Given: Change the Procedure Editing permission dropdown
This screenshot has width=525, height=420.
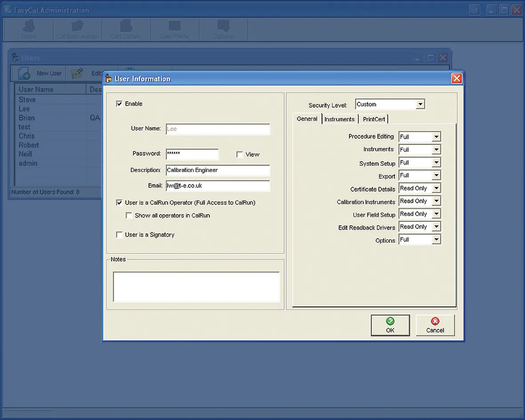Looking at the screenshot, I should click(x=436, y=136).
